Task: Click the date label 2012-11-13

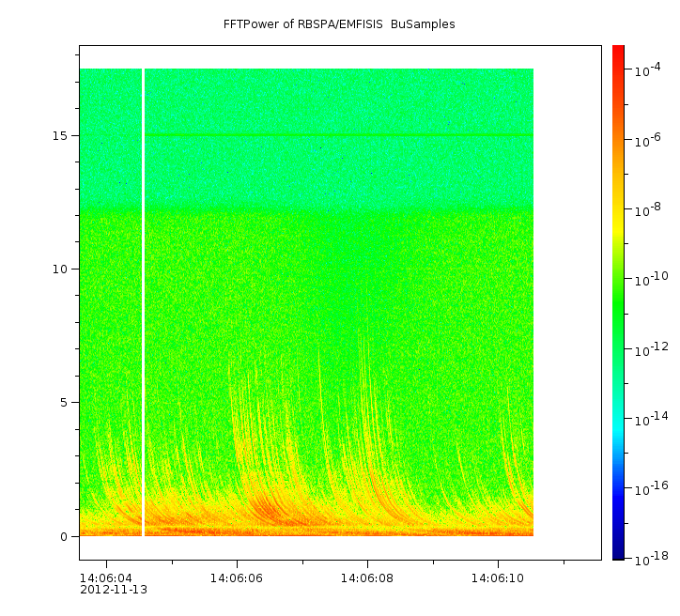Action: (x=113, y=590)
